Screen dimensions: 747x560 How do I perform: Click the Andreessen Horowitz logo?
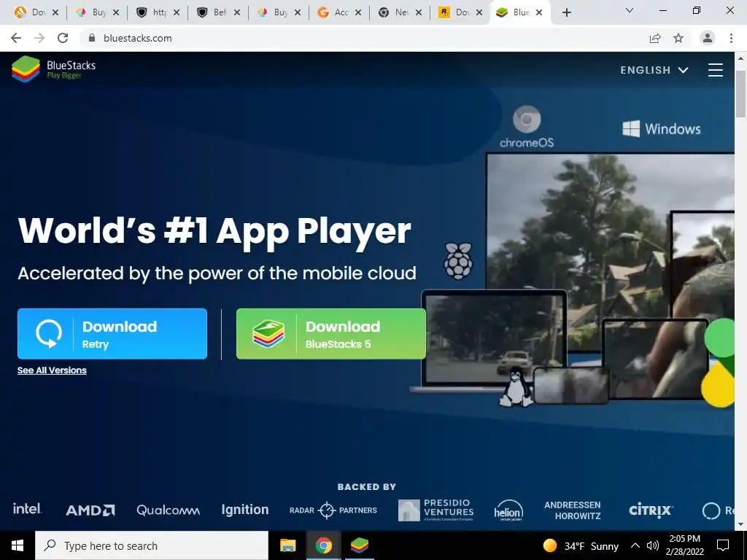pos(573,510)
